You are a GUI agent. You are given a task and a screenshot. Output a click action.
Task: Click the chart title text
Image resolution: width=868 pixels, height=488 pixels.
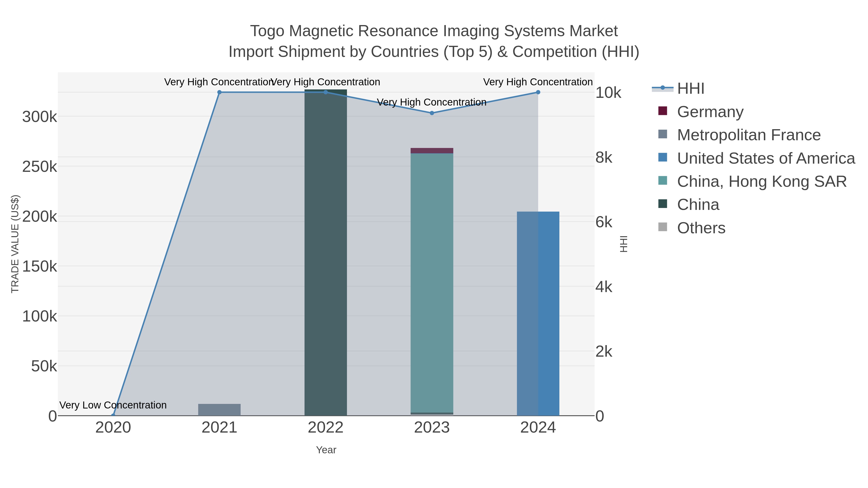coord(434,41)
